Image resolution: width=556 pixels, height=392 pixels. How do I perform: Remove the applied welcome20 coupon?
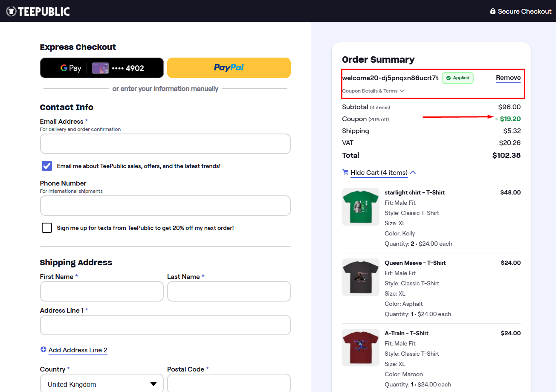[x=508, y=78]
